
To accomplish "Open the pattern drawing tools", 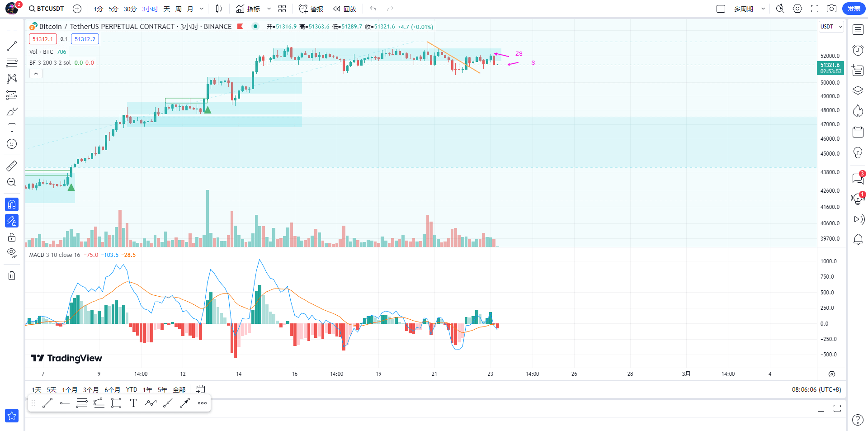I will (x=12, y=79).
